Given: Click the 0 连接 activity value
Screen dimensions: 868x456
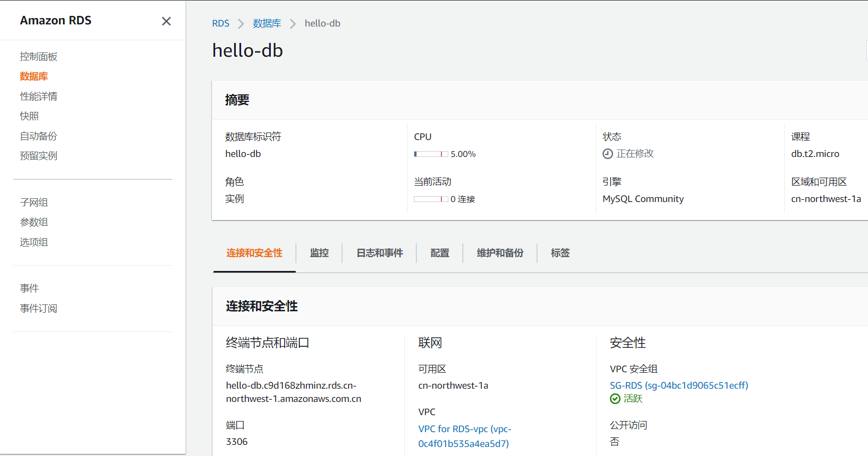Looking at the screenshot, I should click(463, 199).
